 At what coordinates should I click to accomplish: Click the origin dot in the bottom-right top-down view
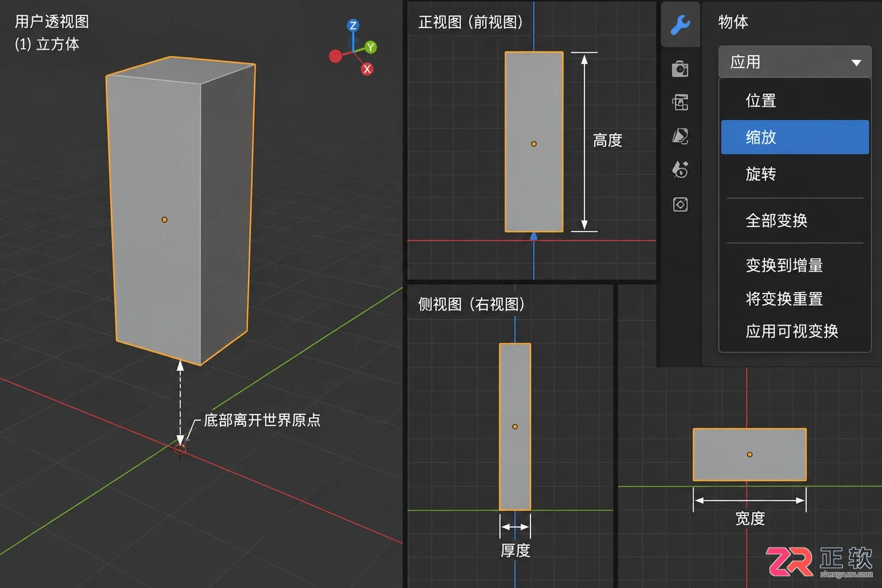pyautogui.click(x=750, y=454)
